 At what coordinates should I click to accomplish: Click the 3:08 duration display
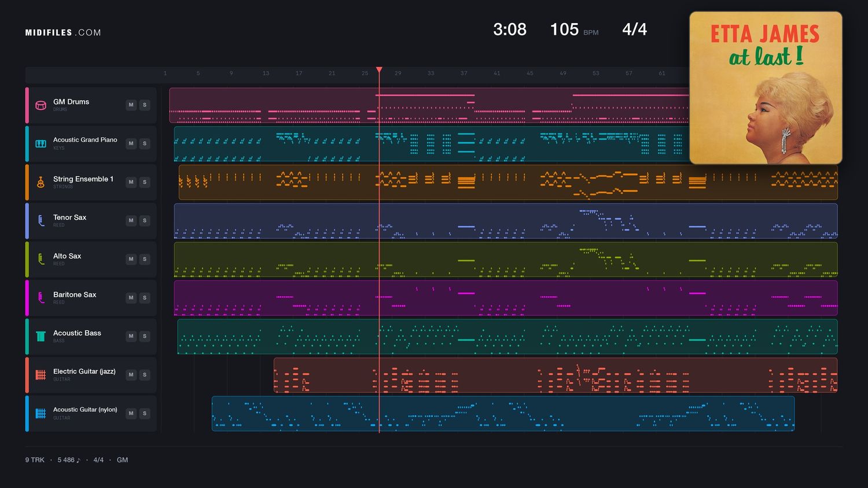pyautogui.click(x=510, y=29)
